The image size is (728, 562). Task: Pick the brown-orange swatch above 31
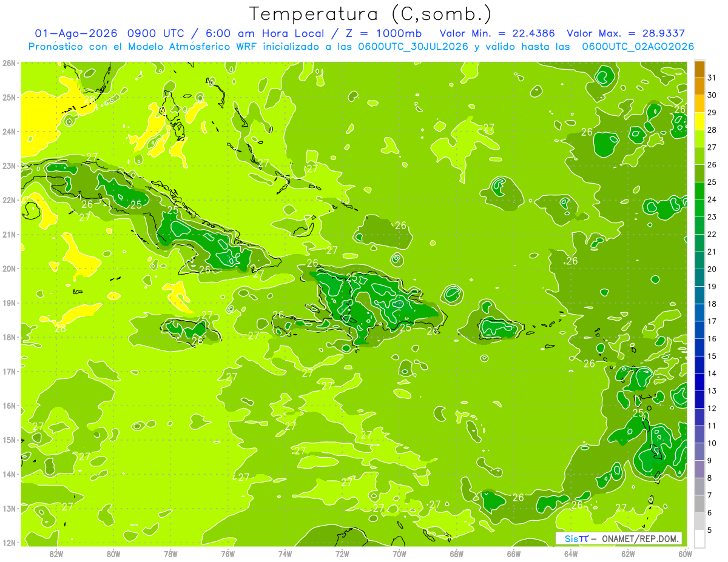699,69
